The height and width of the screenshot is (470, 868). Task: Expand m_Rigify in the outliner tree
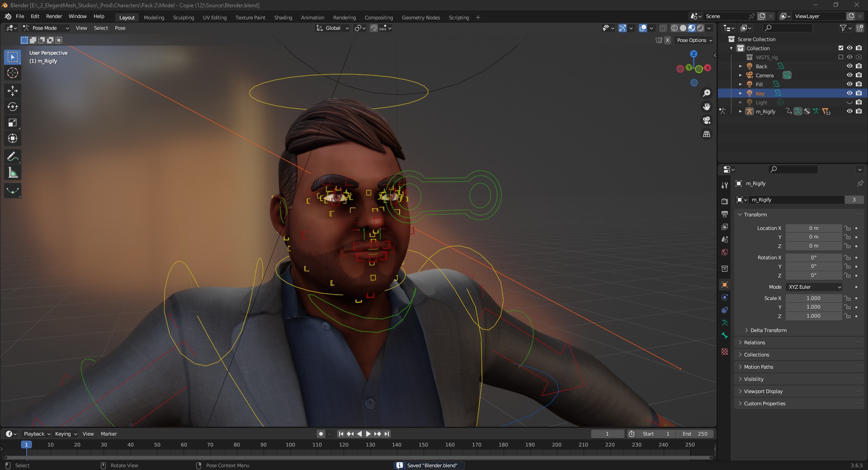(741, 111)
